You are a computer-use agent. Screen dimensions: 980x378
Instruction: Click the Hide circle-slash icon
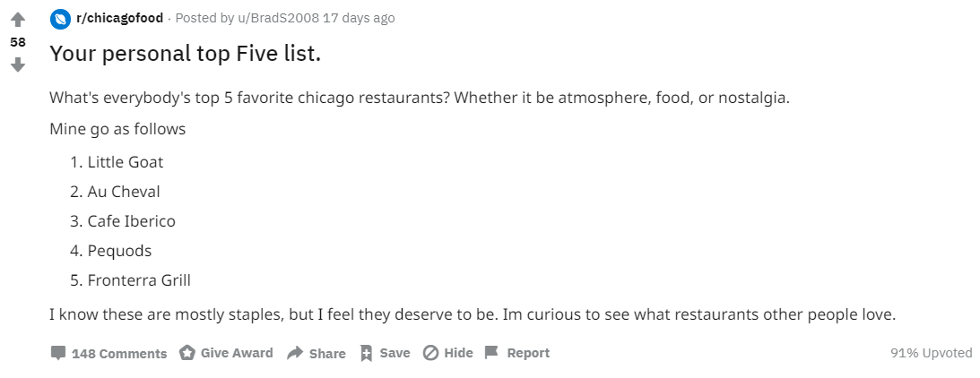coord(430,353)
